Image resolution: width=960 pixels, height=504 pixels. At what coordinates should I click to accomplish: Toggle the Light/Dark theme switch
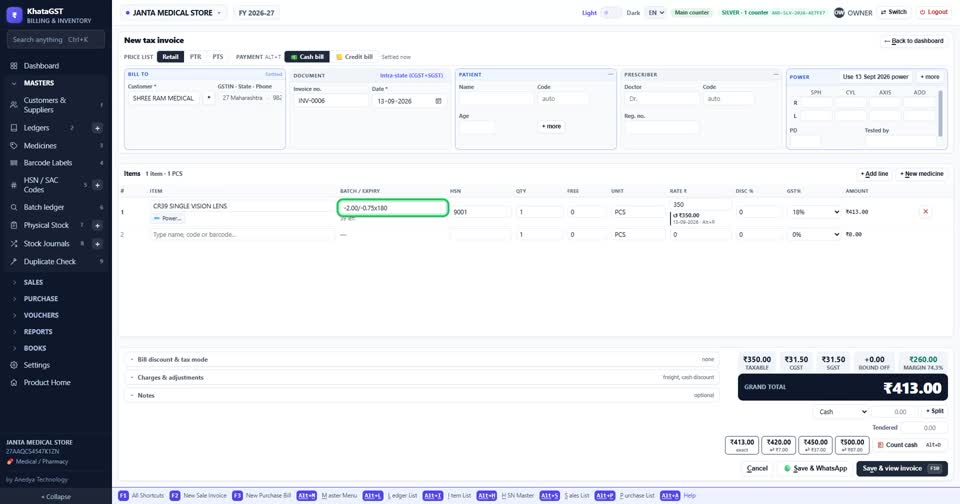pyautogui.click(x=610, y=12)
